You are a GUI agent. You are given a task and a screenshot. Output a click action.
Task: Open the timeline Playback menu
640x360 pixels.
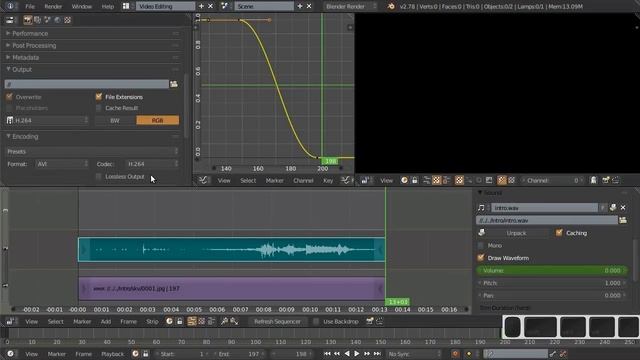pos(112,354)
